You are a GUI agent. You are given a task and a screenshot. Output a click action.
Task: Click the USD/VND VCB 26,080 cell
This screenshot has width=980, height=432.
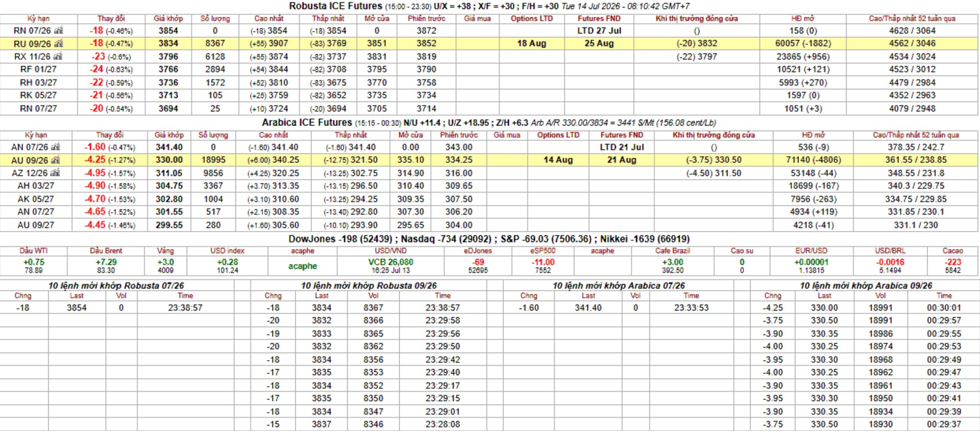pos(391,265)
